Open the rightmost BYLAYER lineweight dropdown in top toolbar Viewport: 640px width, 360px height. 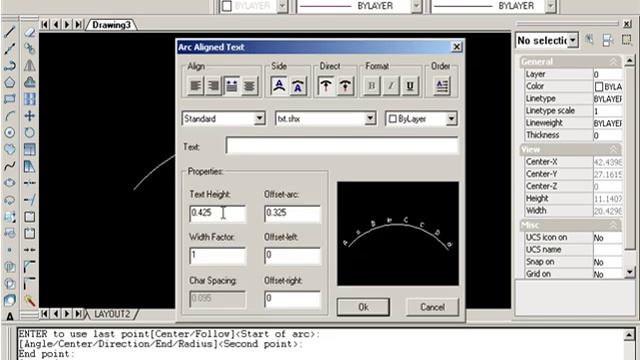(x=550, y=6)
